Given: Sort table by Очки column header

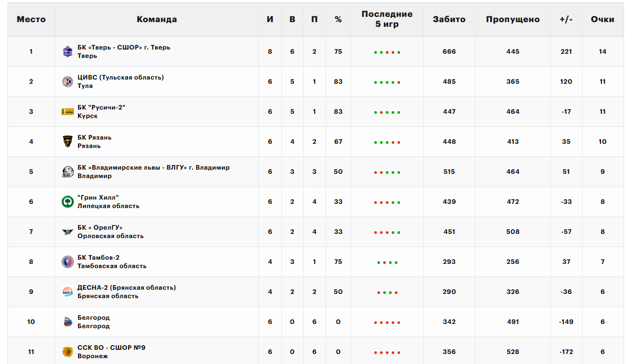Looking at the screenshot, I should 602,19.
